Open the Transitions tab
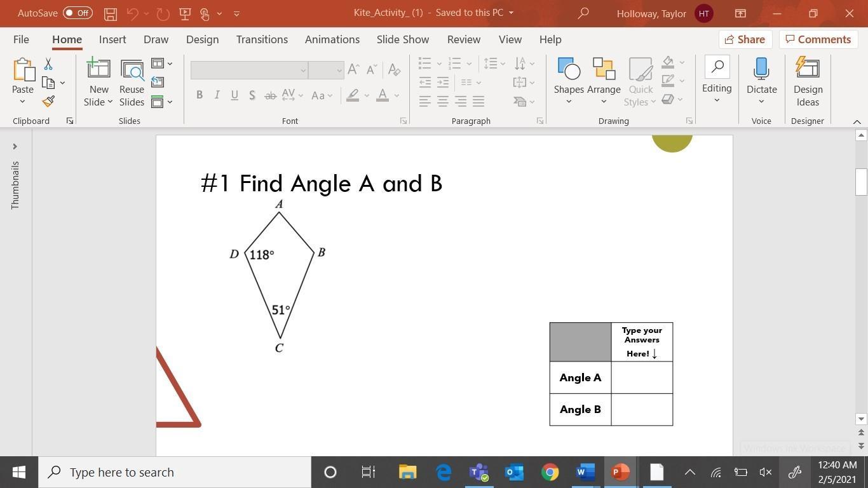The image size is (868, 488). pyautogui.click(x=262, y=39)
